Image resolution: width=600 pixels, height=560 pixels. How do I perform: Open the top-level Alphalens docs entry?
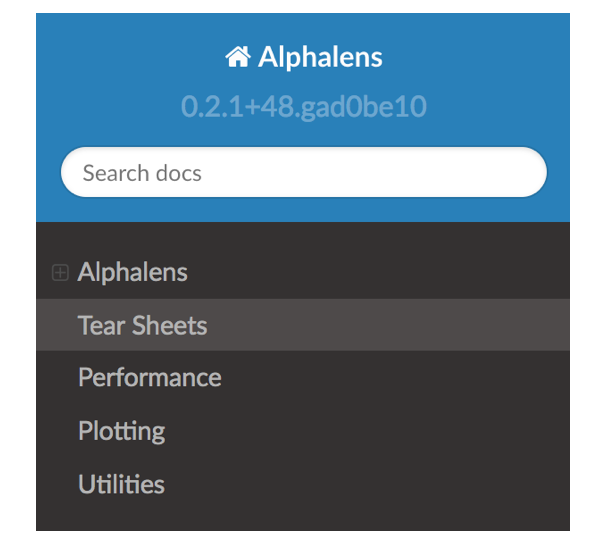pos(132,272)
